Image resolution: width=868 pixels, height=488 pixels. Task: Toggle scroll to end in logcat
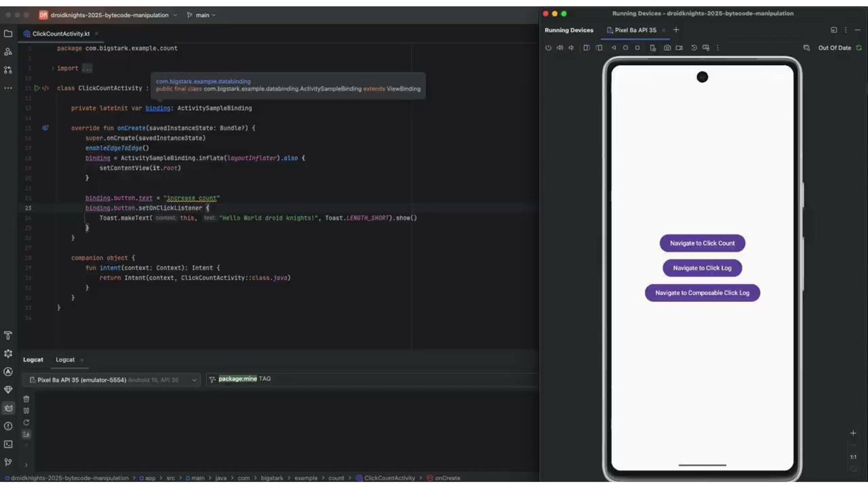(x=26, y=434)
